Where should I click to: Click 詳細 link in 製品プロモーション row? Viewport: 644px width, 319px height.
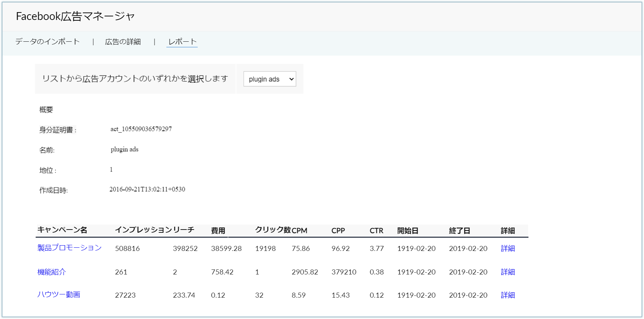coord(508,248)
